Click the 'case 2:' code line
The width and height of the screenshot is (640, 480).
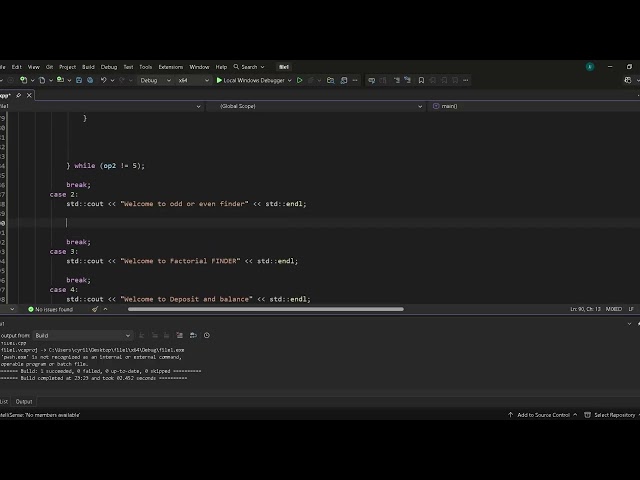click(64, 194)
